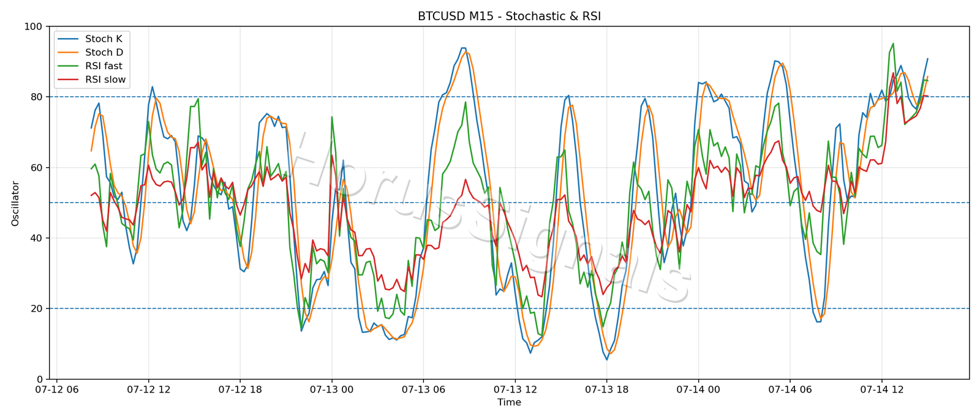The height and width of the screenshot is (420, 980).
Task: Click the y-axis tick value 0
Action: tap(40, 380)
